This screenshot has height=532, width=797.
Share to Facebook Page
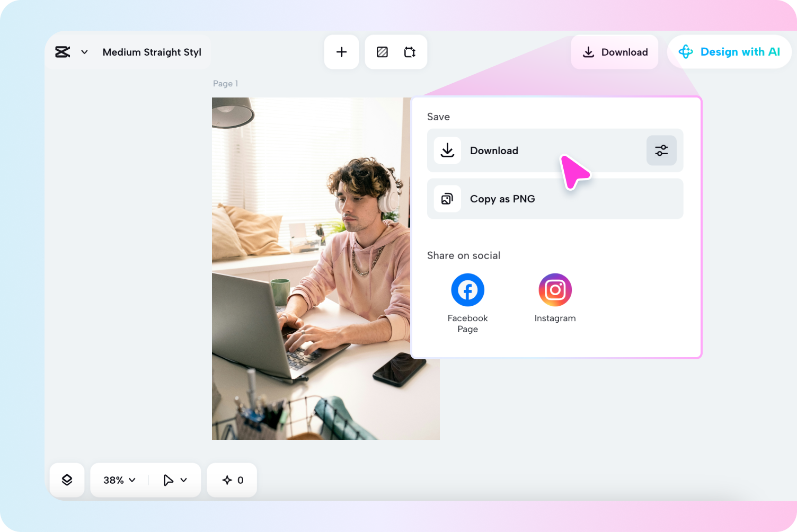[467, 290]
